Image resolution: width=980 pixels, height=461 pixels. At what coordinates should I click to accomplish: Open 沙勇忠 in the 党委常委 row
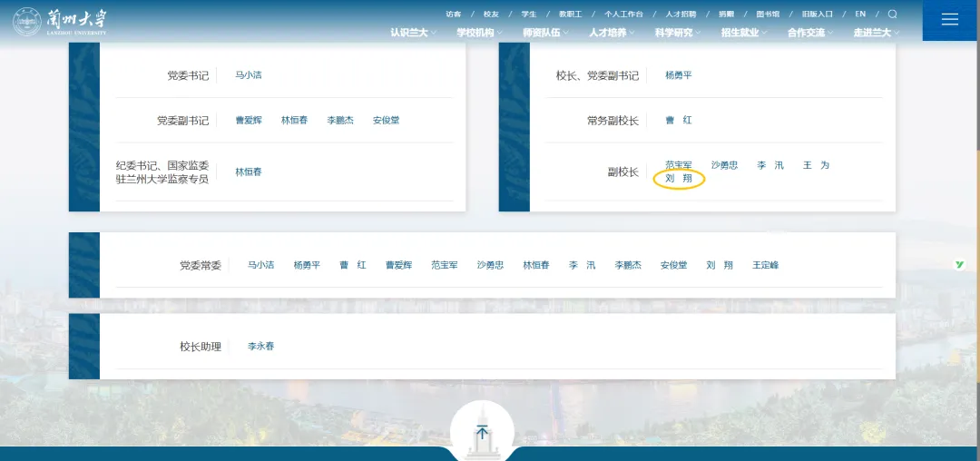490,265
